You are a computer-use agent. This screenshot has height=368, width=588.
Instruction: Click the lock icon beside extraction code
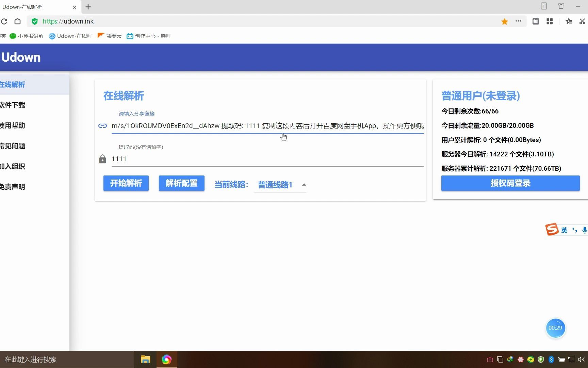pos(102,159)
